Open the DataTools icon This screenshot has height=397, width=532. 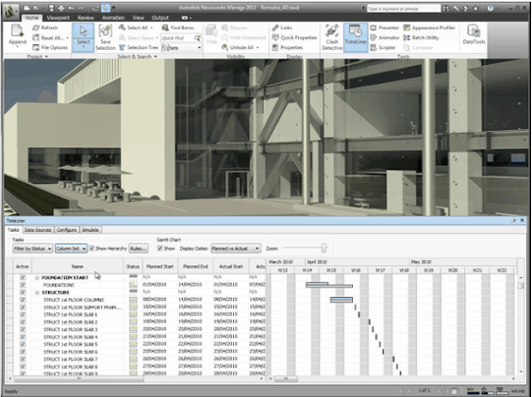tap(474, 31)
